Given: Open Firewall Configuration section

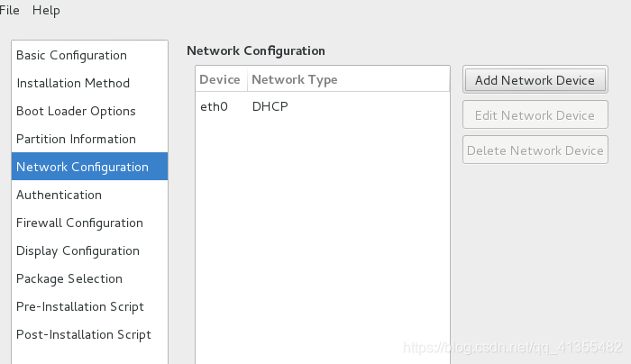Looking at the screenshot, I should tap(90, 223).
